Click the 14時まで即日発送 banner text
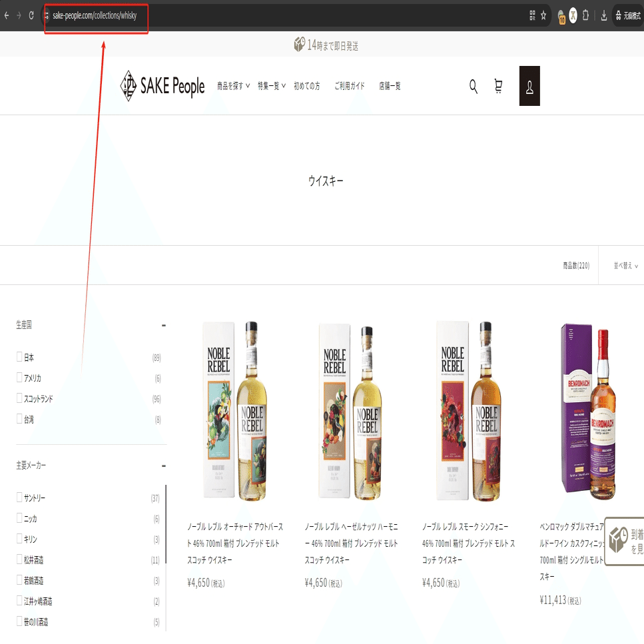Screen dimensions: 644x644 click(x=333, y=45)
